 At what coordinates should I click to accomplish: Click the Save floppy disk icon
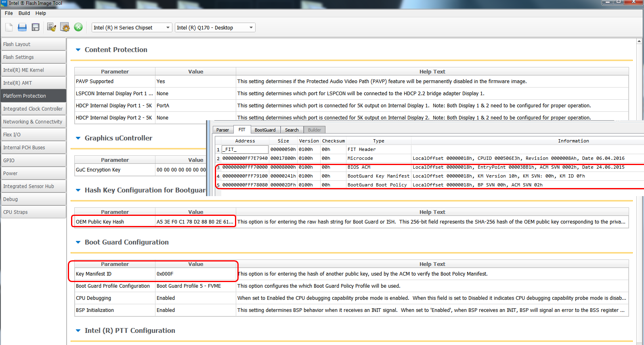(36, 27)
